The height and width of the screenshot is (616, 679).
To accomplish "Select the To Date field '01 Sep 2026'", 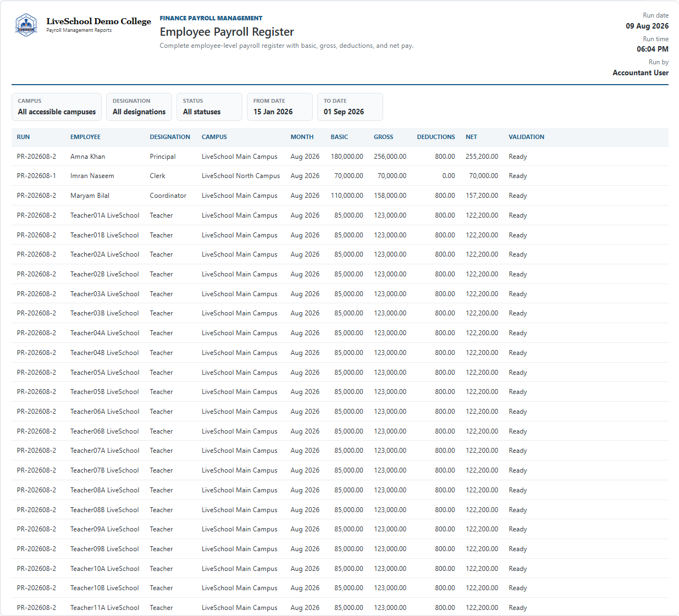I will 350,107.
